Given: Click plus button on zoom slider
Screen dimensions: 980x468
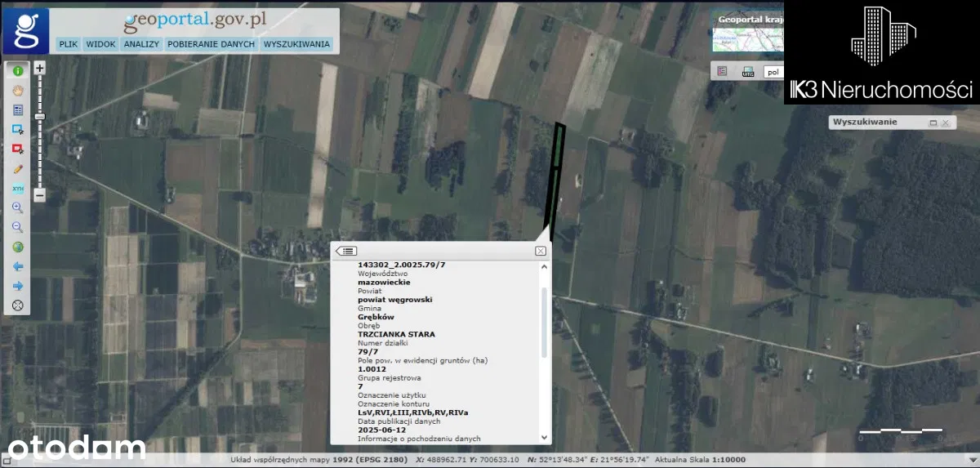Looking at the screenshot, I should 39,69.
